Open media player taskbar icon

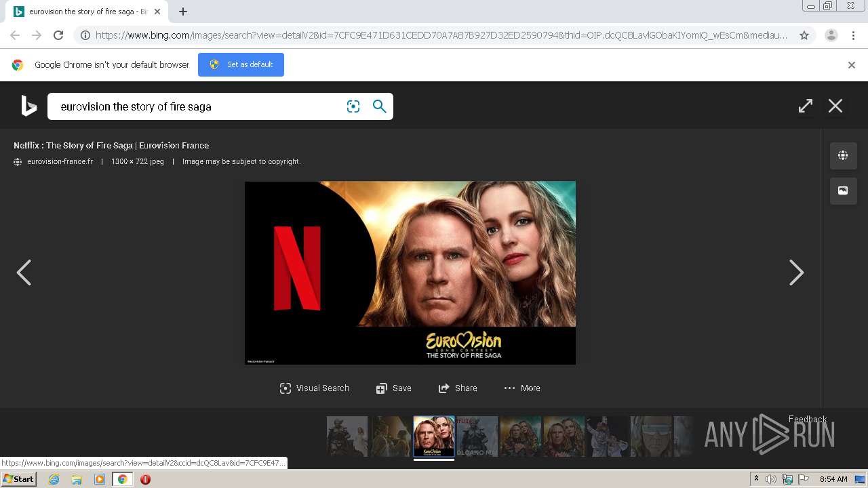click(100, 479)
